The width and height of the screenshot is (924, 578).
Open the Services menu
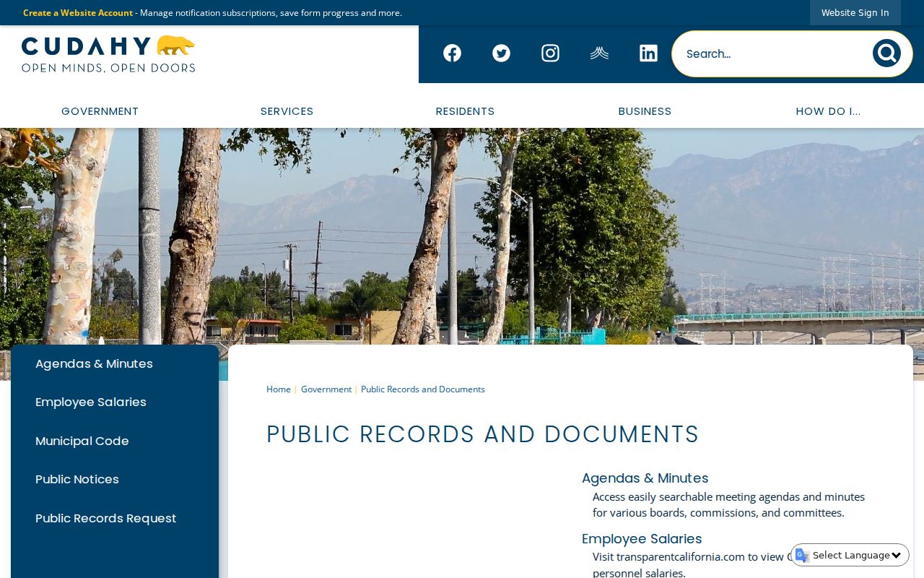pos(287,111)
